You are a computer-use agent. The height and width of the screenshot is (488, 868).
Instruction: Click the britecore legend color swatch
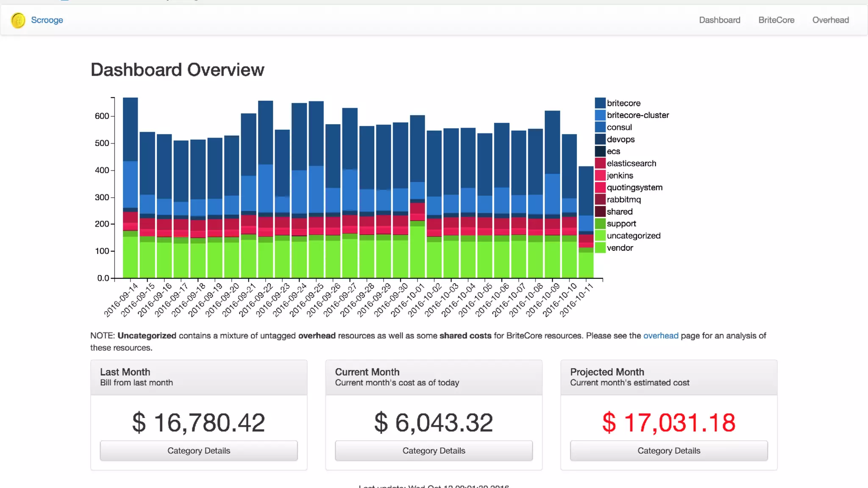(600, 103)
